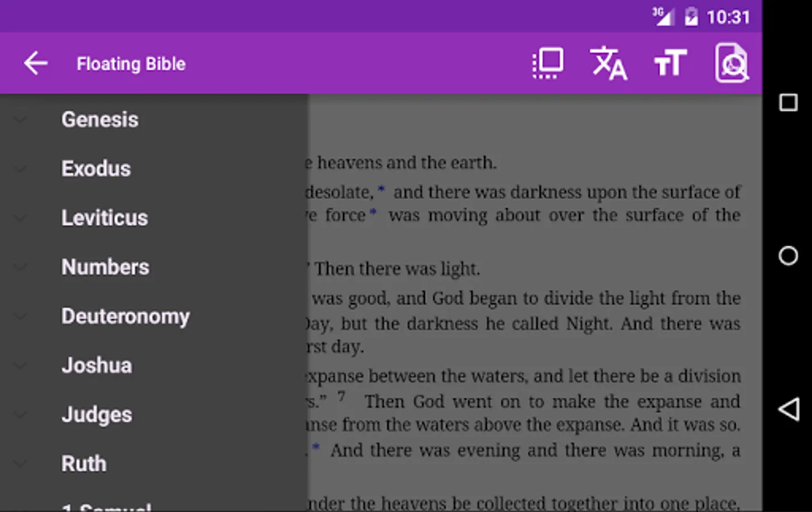
Task: Tap footnote asterisk before 'And there was evening'
Action: [316, 448]
